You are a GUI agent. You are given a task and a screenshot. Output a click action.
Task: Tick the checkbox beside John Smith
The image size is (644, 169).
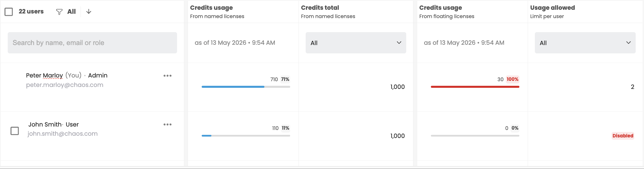click(x=15, y=131)
